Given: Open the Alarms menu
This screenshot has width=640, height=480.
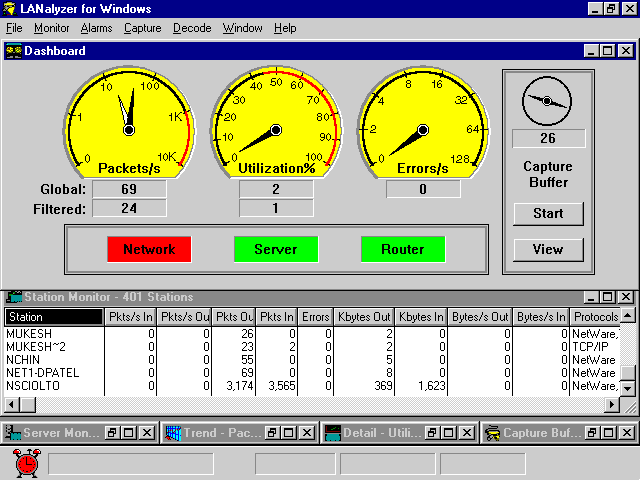Looking at the screenshot, I should 96,28.
